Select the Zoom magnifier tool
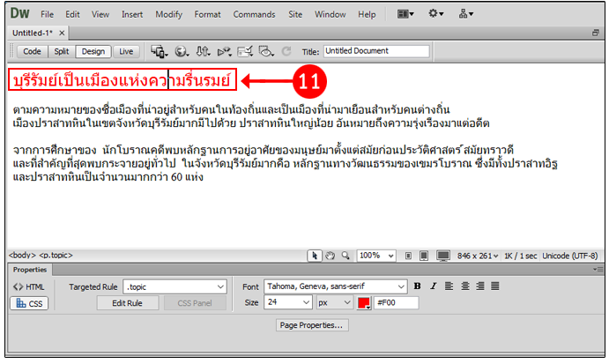609x364 pixels. point(344,255)
